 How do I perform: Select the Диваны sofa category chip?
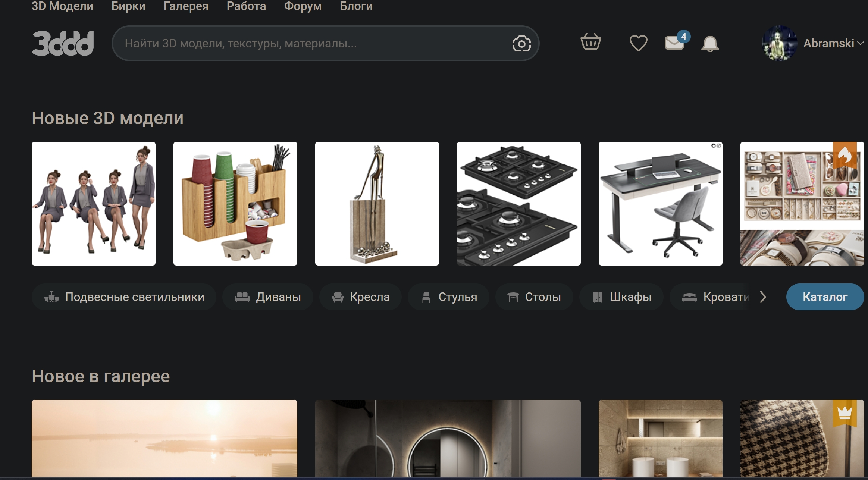(x=267, y=297)
